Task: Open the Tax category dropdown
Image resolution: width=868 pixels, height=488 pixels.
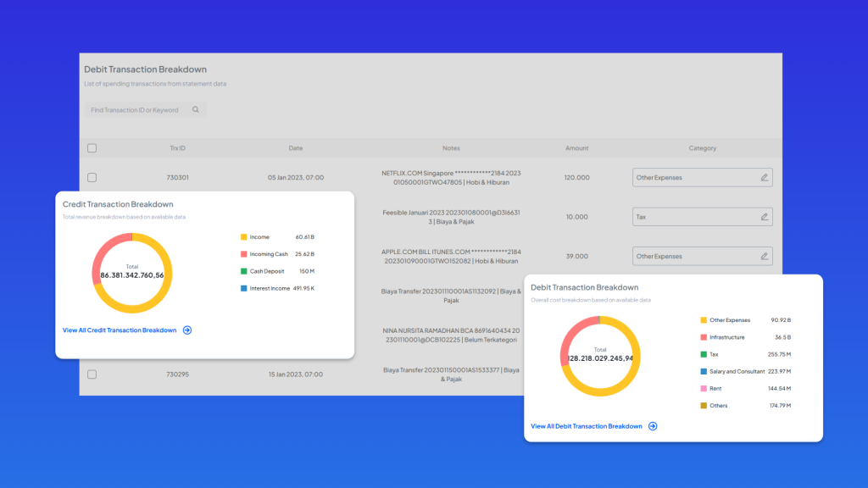Action: point(693,217)
